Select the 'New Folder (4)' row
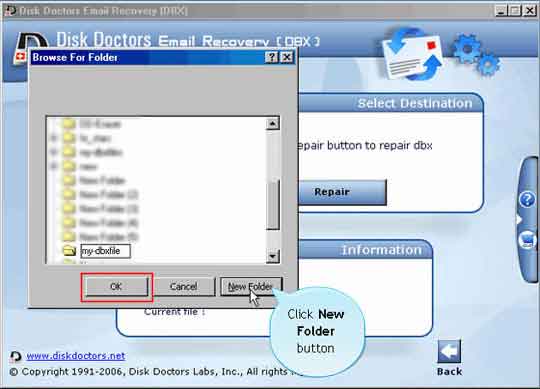 (x=108, y=223)
